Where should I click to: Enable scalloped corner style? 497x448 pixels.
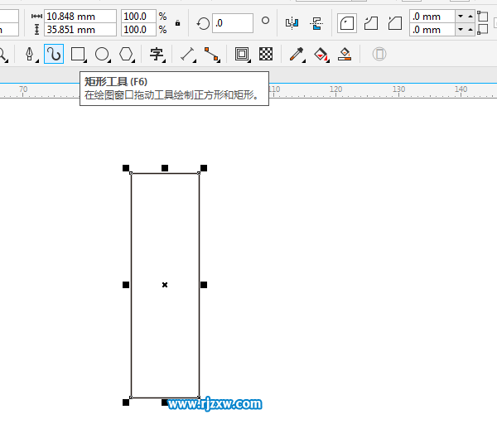tap(371, 23)
